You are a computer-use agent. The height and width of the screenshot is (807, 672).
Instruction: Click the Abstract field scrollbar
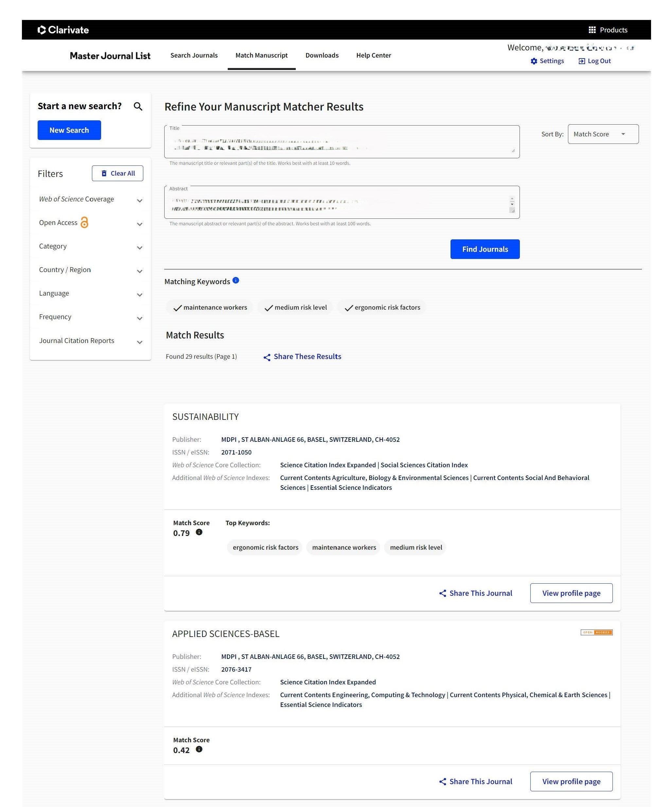coord(512,204)
